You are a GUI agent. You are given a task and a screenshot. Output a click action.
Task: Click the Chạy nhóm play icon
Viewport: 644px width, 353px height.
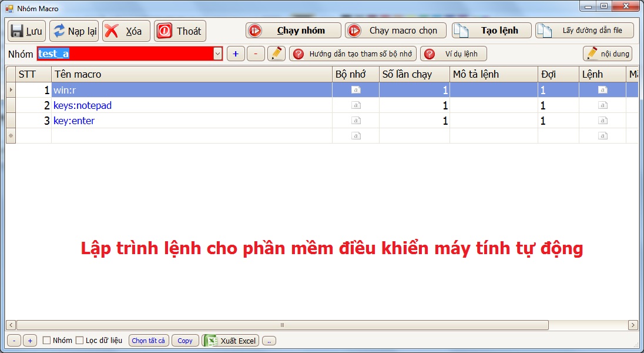click(254, 30)
